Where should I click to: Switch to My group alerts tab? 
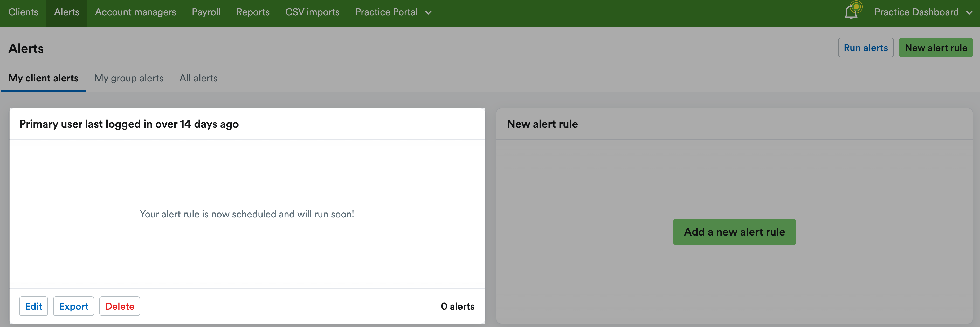(129, 78)
